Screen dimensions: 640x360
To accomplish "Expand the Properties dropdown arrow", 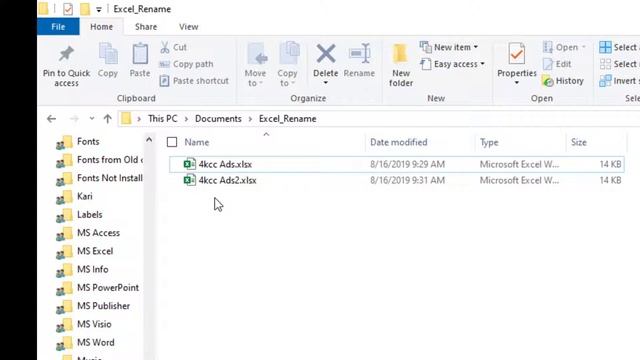I will pos(517,83).
